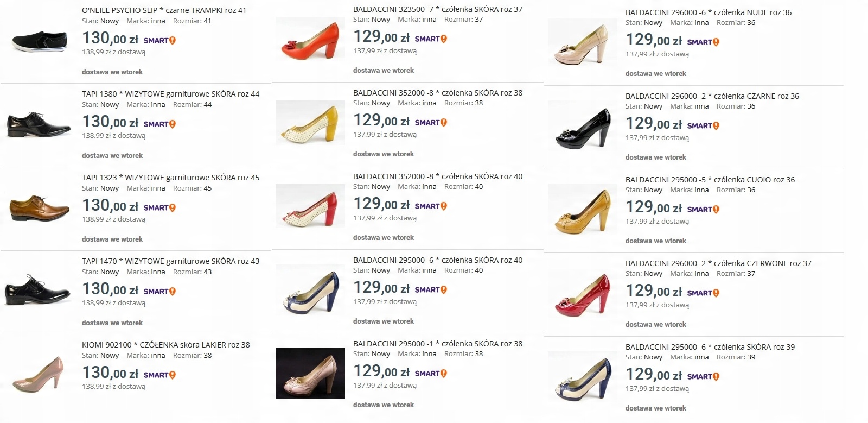Open TAPI 1470 WIZYTOWE garniturowe roz 43 title
The height and width of the screenshot is (423, 868).
coord(170,261)
